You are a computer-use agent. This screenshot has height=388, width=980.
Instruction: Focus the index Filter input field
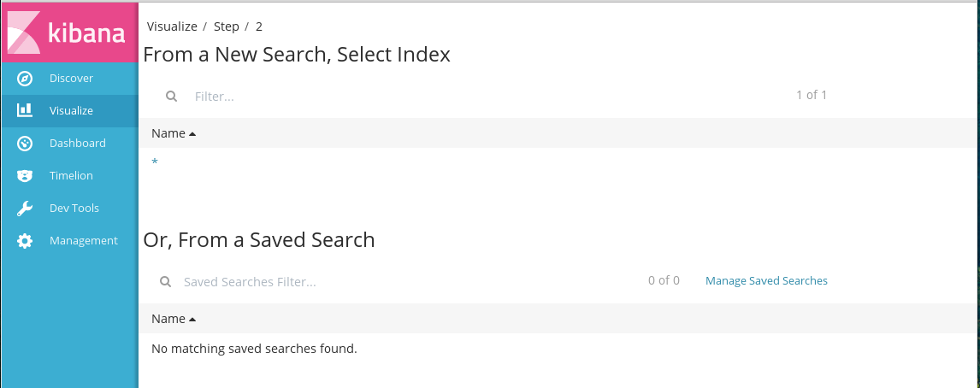click(x=487, y=97)
